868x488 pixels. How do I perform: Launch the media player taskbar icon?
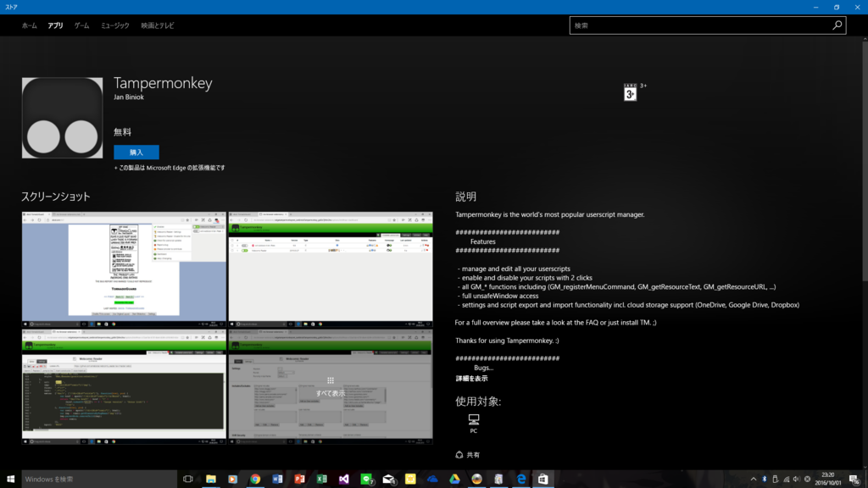(x=233, y=480)
